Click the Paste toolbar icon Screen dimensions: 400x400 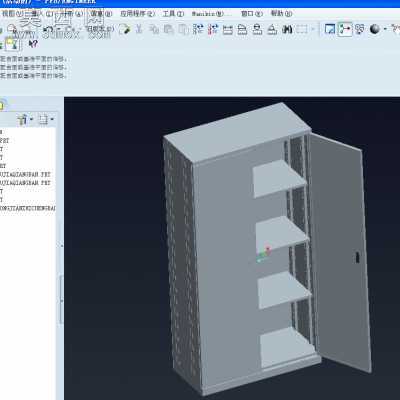click(168, 29)
